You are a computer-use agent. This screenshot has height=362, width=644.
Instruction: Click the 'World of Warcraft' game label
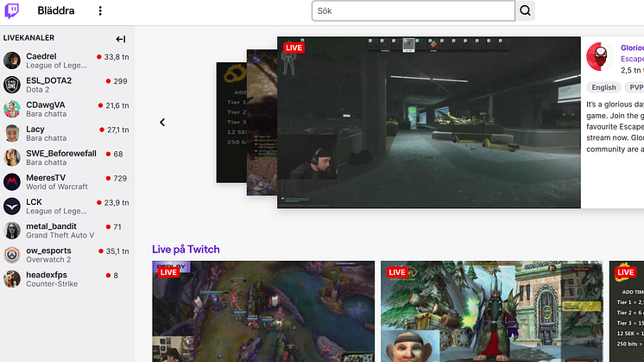tap(57, 187)
